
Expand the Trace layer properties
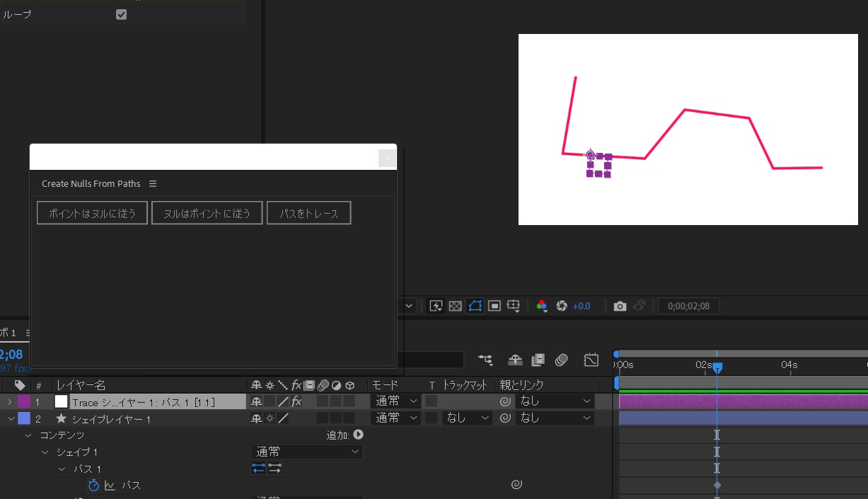point(9,402)
